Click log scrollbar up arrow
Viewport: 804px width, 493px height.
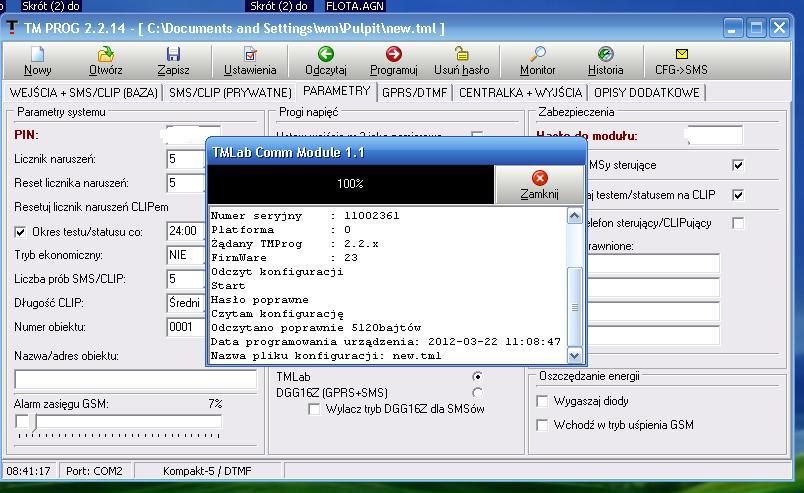(574, 215)
